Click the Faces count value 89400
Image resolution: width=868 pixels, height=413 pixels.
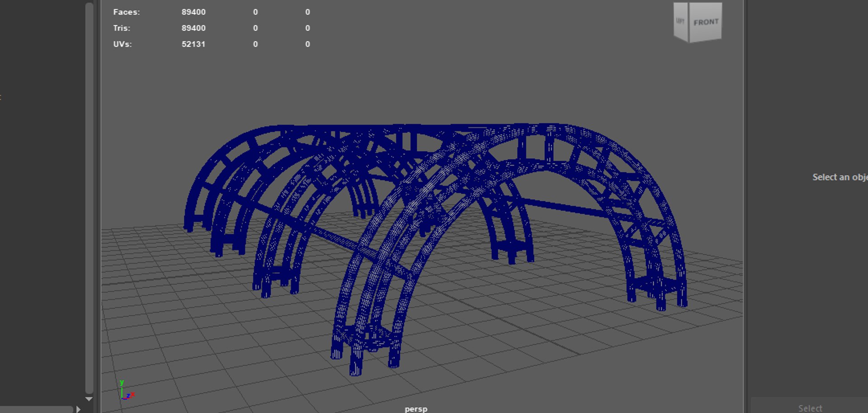tap(193, 12)
